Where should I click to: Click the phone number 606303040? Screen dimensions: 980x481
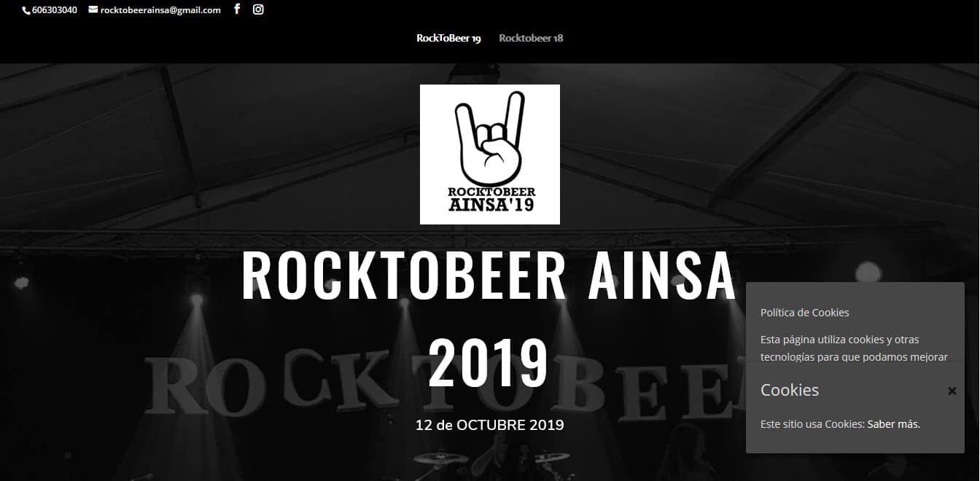(55, 10)
